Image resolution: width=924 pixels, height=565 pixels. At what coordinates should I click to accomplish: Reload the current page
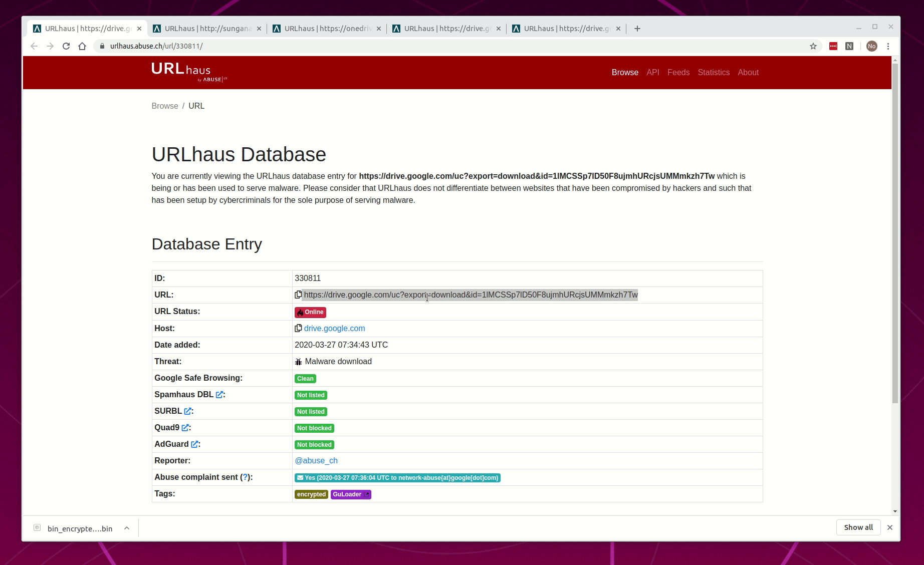(x=66, y=46)
